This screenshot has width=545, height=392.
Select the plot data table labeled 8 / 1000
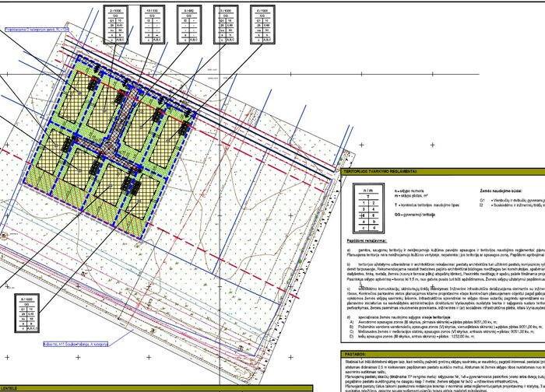(26, 313)
